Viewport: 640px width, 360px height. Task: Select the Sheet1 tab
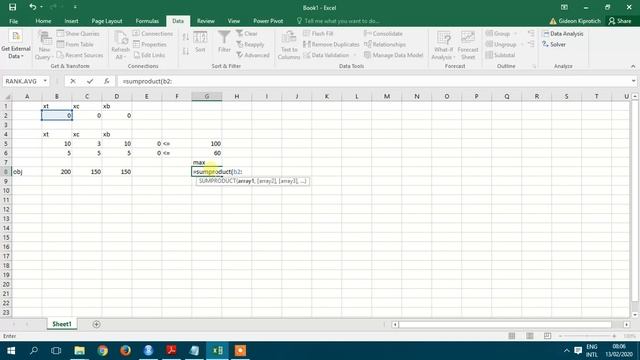tap(62, 324)
